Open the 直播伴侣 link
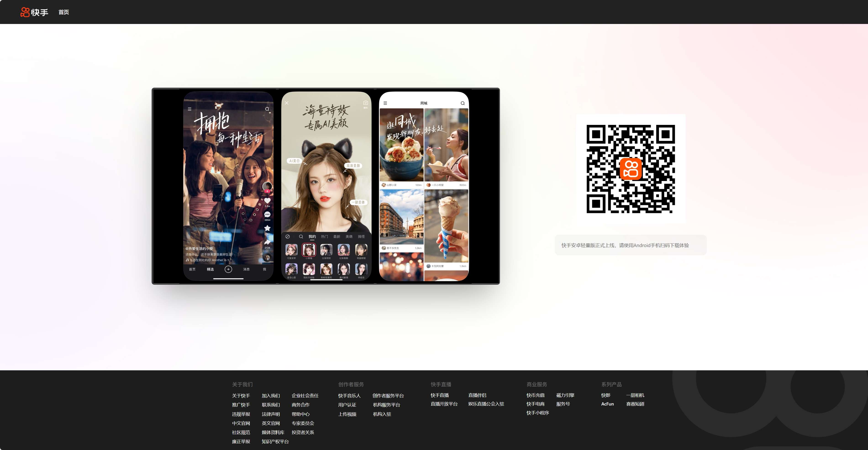 [x=477, y=395]
